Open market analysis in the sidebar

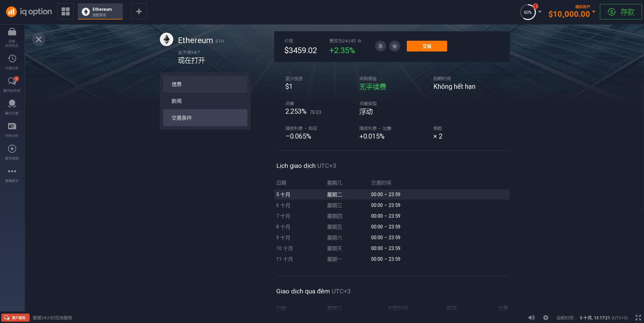click(x=12, y=127)
